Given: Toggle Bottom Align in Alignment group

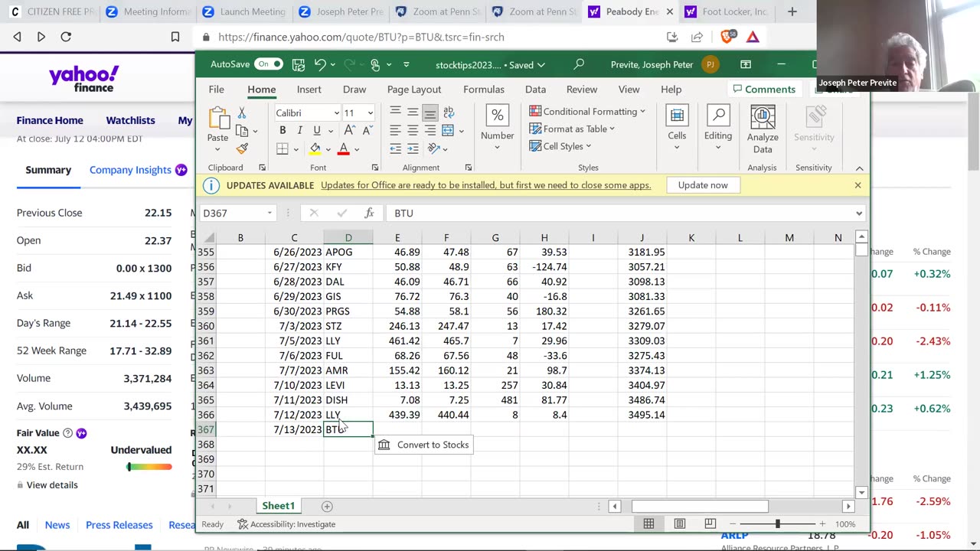Looking at the screenshot, I should pyautogui.click(x=430, y=112).
